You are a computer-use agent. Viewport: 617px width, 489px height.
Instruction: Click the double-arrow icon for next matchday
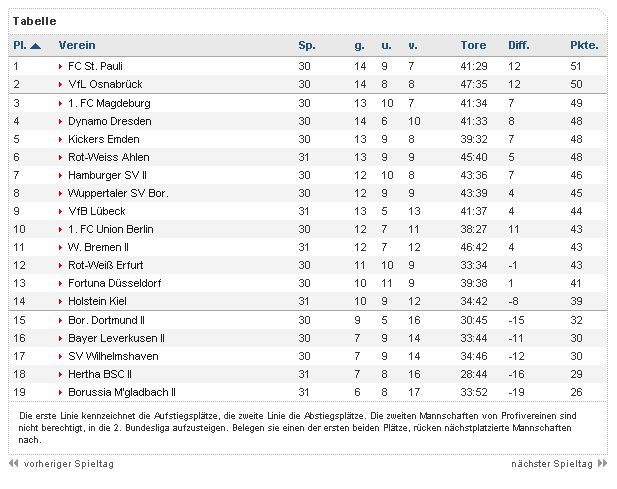602,463
